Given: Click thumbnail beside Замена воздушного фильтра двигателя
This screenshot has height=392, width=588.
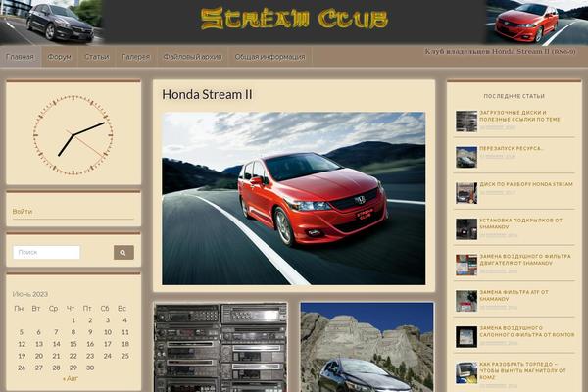Looking at the screenshot, I should [466, 265].
